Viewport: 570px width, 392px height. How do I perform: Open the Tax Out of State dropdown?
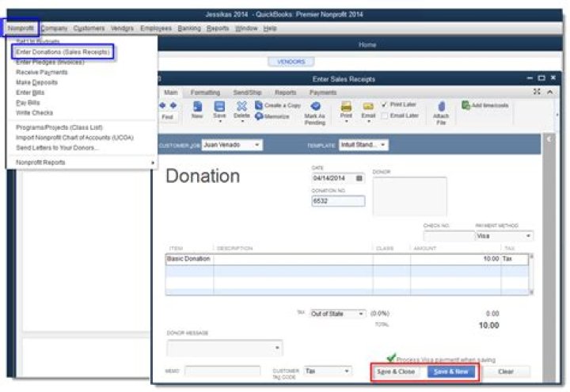click(x=361, y=314)
